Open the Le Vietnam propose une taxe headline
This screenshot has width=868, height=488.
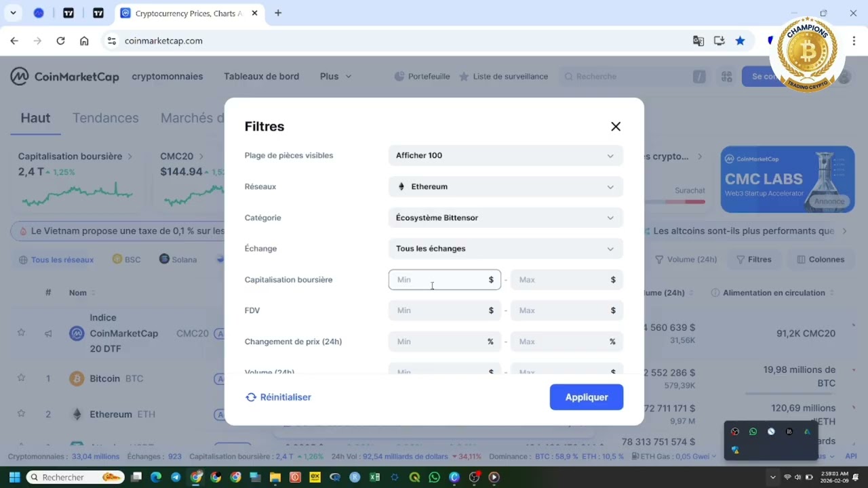[126, 231]
